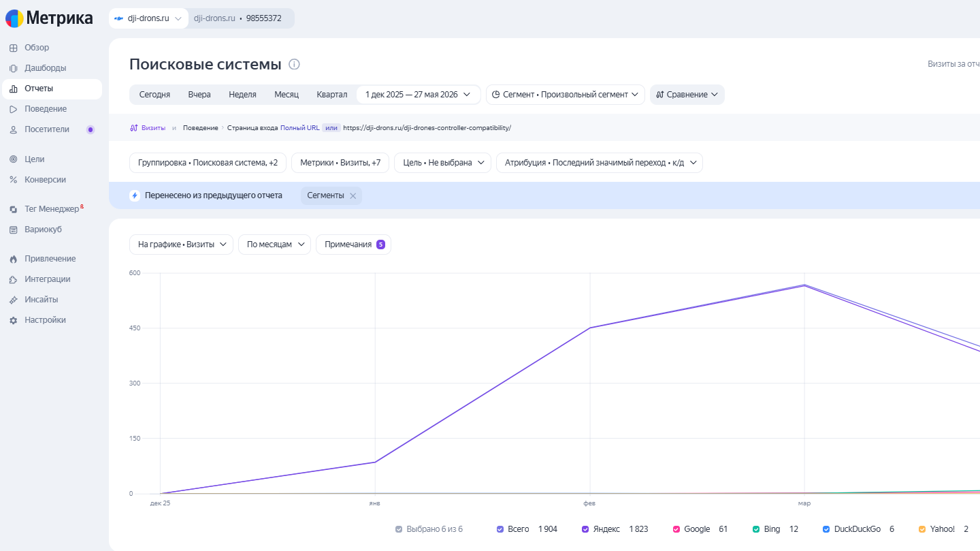
Task: Toggle the DuckDuckGo series checkbox
Action: coord(826,529)
